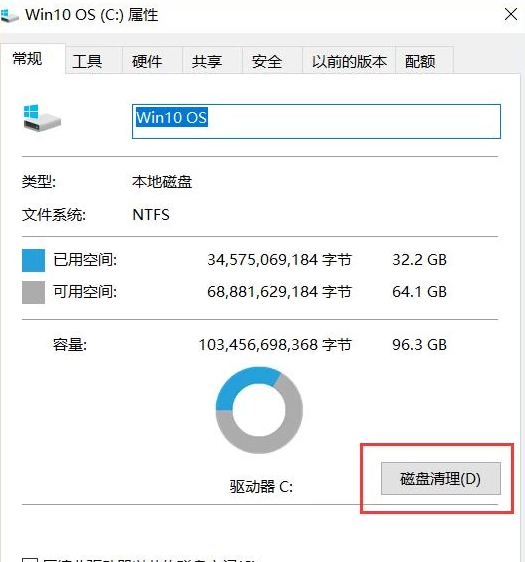Open the 安全 tab
Screen dimensions: 525x562
(x=272, y=61)
